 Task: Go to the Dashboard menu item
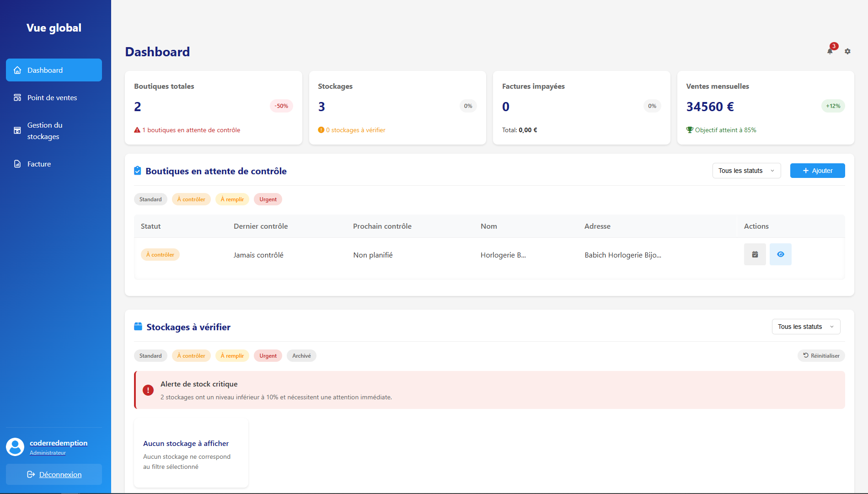tap(44, 70)
